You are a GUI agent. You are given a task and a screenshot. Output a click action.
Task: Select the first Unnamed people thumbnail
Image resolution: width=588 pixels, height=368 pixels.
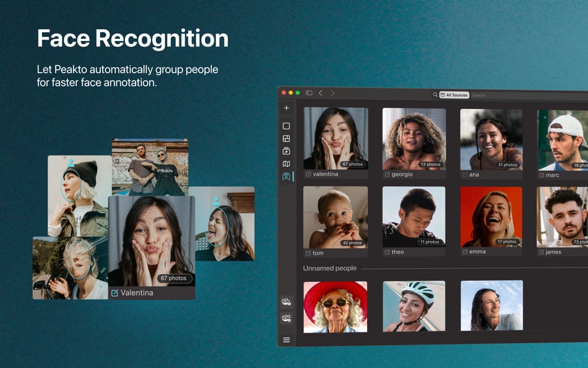(335, 305)
